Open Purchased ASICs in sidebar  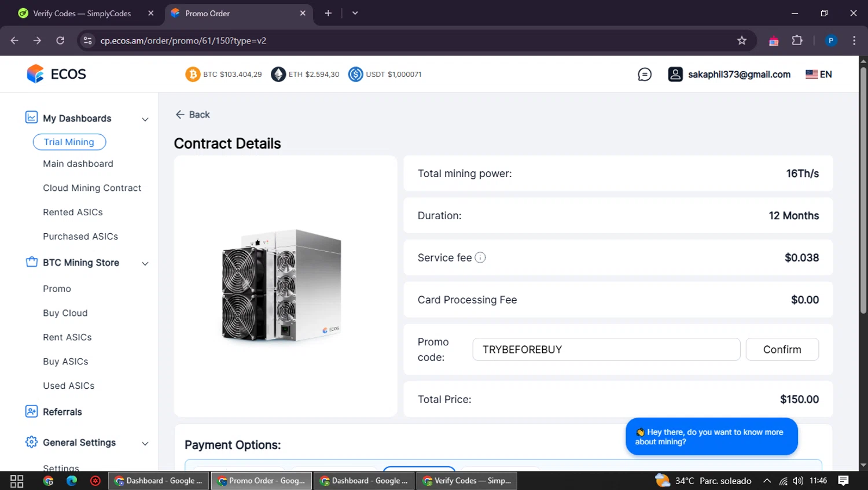click(x=80, y=237)
